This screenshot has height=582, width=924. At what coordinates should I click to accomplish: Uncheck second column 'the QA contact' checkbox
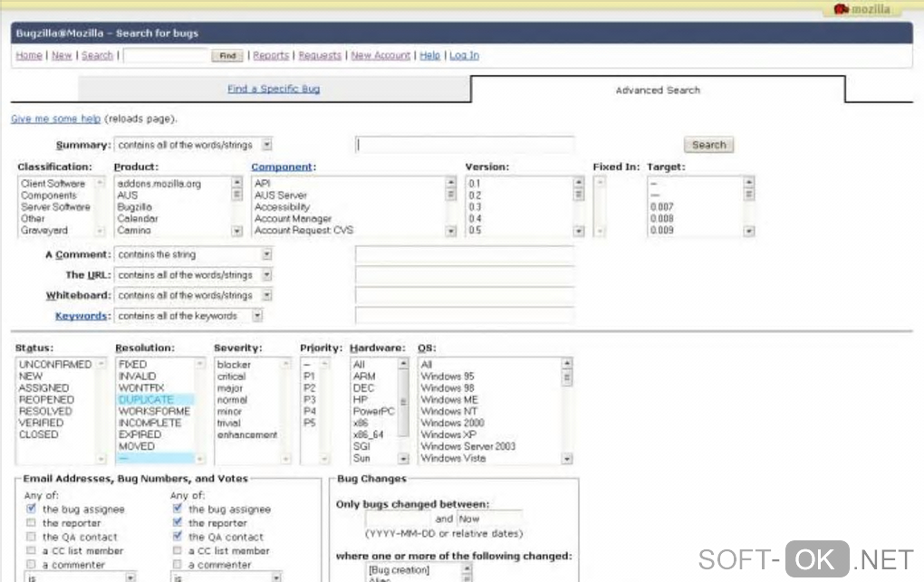point(178,536)
